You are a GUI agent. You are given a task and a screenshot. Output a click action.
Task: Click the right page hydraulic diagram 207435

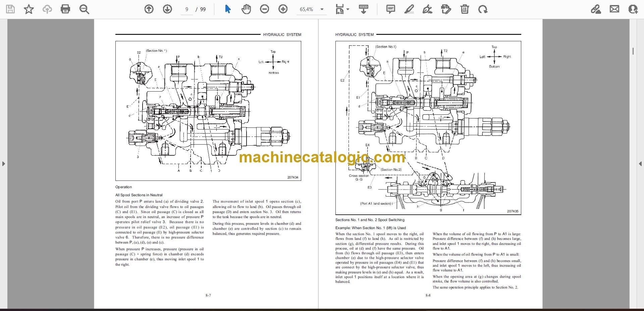(428, 128)
